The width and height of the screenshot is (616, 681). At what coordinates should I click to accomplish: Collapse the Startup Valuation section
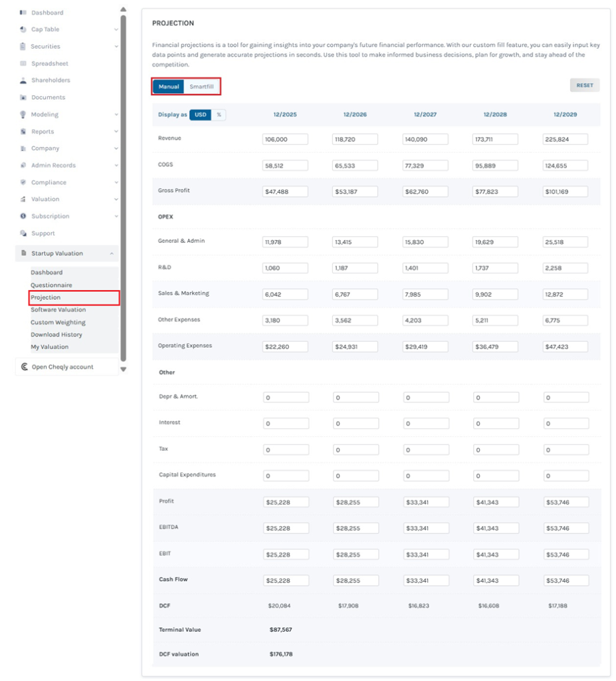[112, 253]
